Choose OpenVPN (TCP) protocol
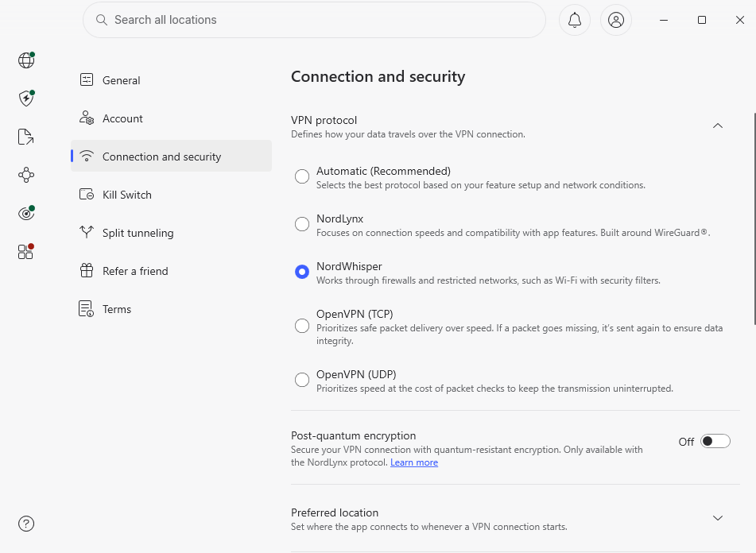Viewport: 756px width, 553px height. coord(302,326)
